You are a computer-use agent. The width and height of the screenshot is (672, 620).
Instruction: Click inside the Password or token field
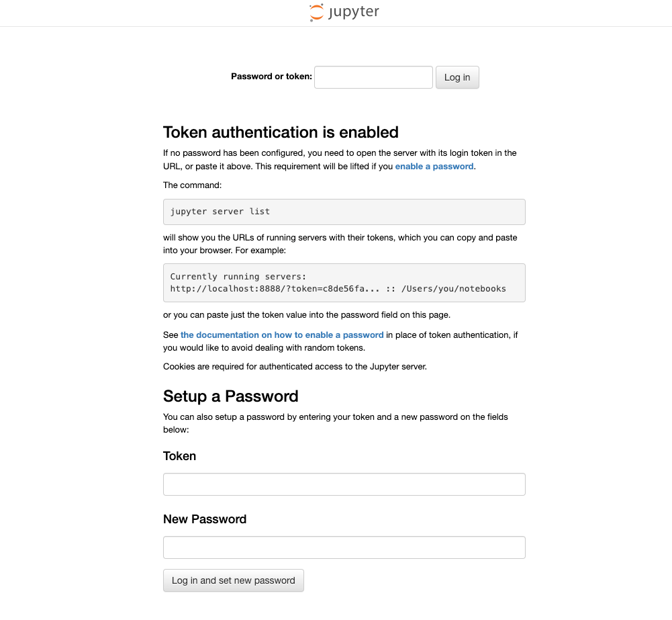[x=373, y=77]
